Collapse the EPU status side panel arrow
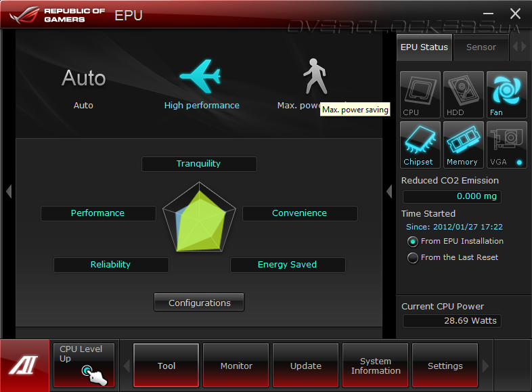This screenshot has width=532, height=392. point(389,192)
